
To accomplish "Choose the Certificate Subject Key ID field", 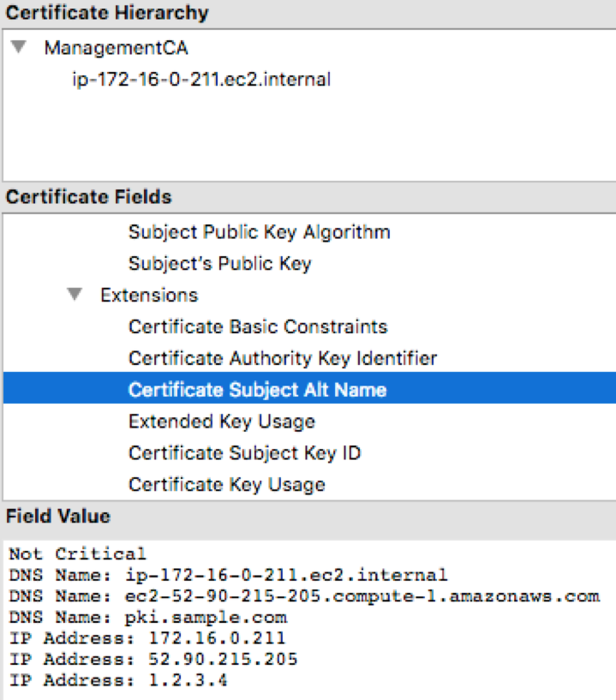I will coord(244,453).
